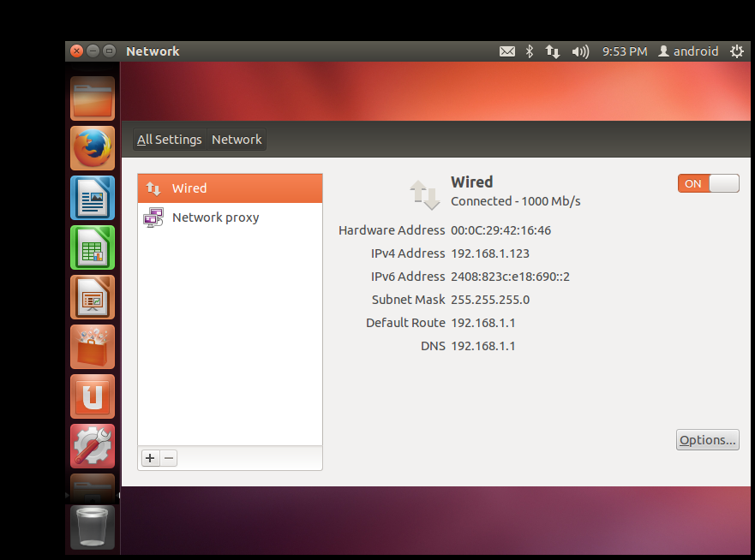Launch Firefox web browser from the launcher
This screenshot has height=560, width=755.
point(93,148)
